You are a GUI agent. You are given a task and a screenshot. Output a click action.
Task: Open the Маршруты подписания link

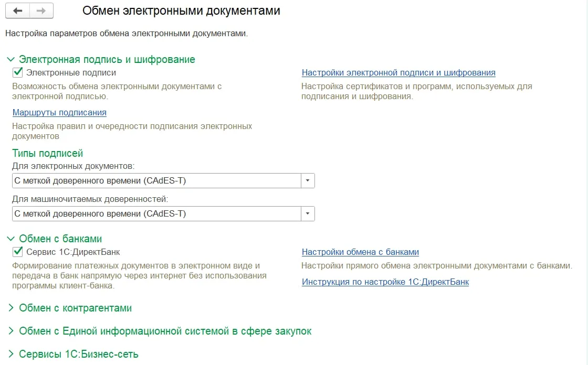click(59, 113)
